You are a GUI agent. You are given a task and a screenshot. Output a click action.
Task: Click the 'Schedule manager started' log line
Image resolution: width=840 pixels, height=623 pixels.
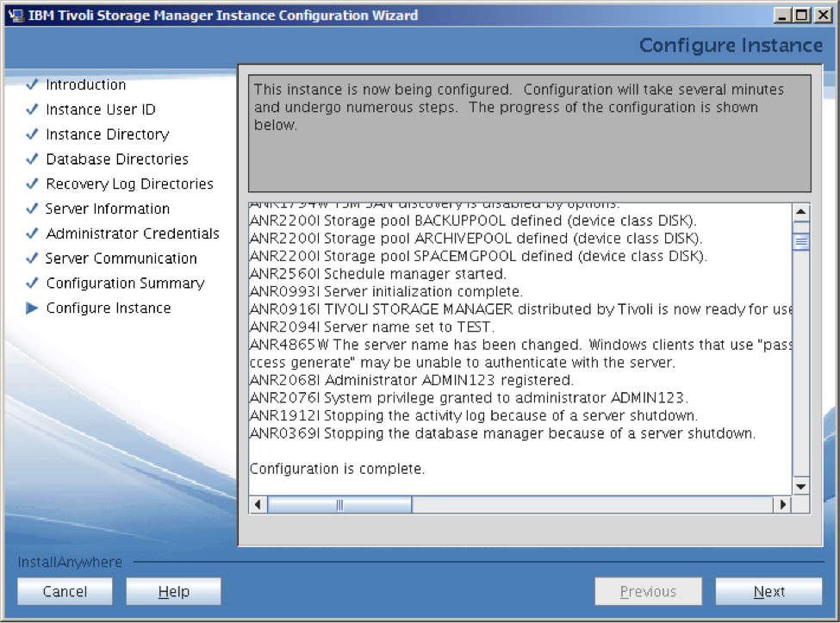click(378, 274)
